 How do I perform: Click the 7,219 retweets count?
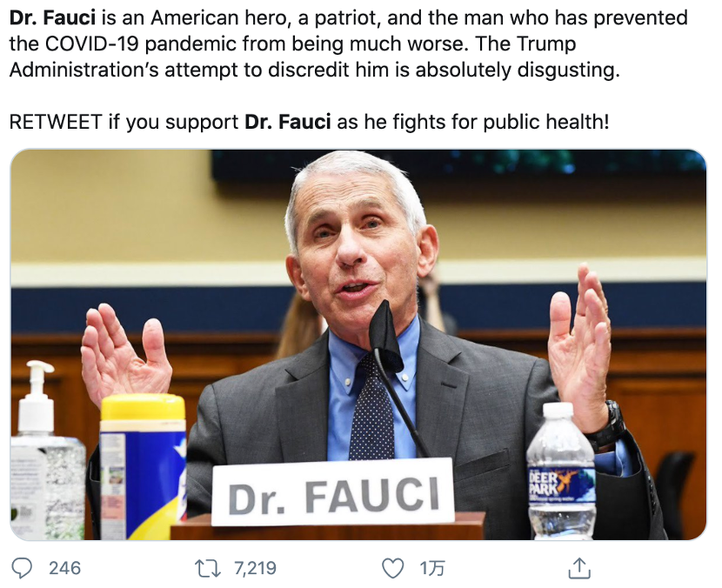tap(255, 568)
